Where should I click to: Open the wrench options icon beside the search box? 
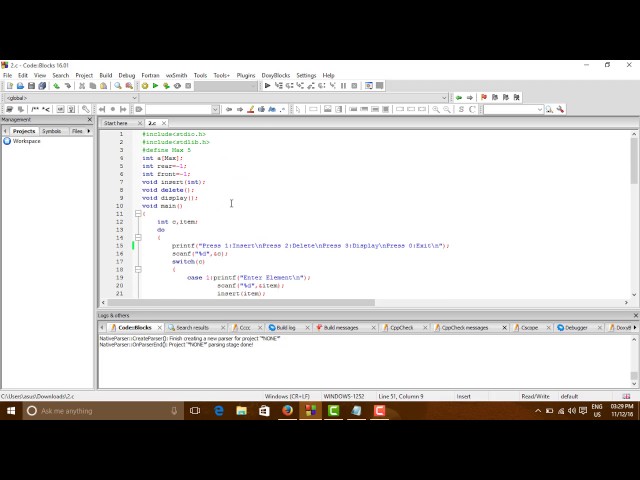(560, 109)
